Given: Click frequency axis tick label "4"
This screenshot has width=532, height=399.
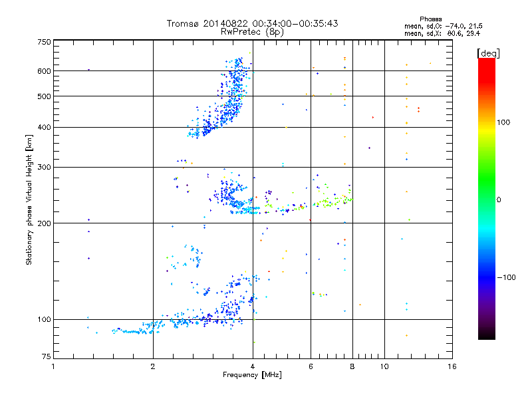Looking at the screenshot, I should point(253,366).
